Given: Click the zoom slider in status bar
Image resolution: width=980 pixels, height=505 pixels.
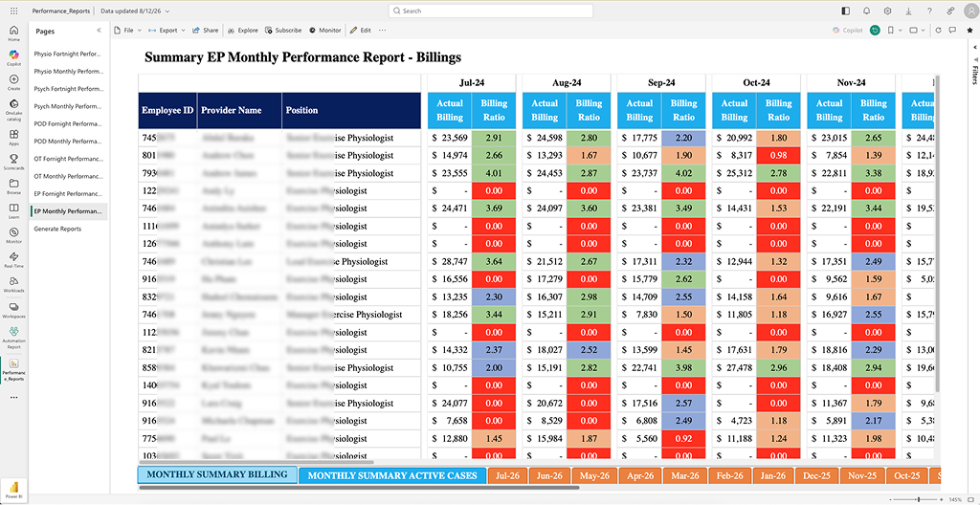Looking at the screenshot, I should pos(919,499).
